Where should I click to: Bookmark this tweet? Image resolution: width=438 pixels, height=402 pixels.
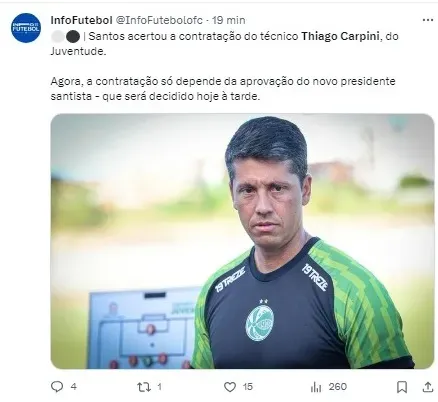pos(402,387)
